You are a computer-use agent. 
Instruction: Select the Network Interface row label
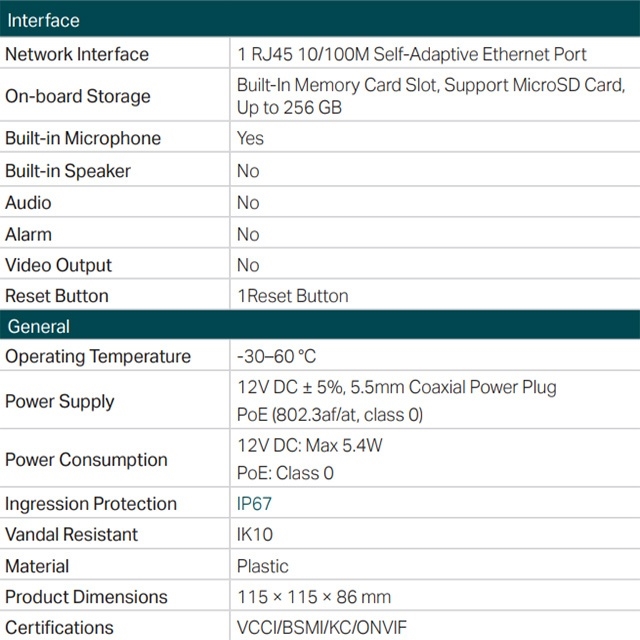(77, 54)
